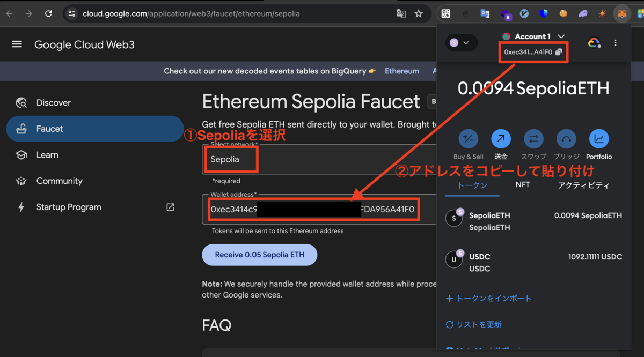Open the Swap (スワップ) icon in MetaMask
The width and height of the screenshot is (644, 357).
click(533, 139)
